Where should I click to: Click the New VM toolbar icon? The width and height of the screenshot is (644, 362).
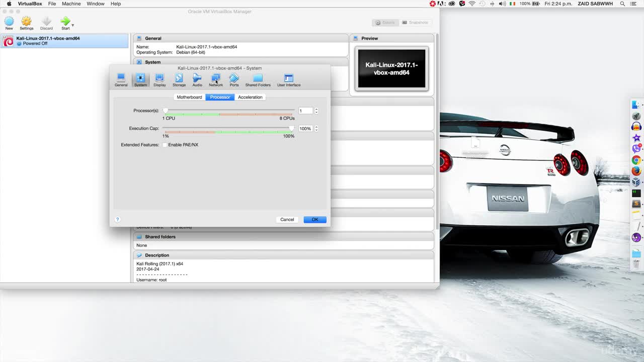tap(9, 21)
